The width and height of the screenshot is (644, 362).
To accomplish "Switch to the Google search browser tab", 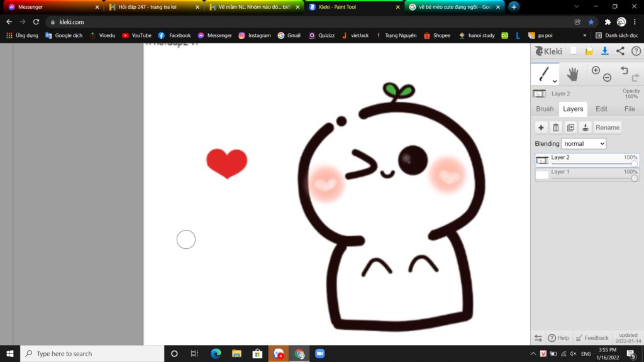I will coord(454,7).
